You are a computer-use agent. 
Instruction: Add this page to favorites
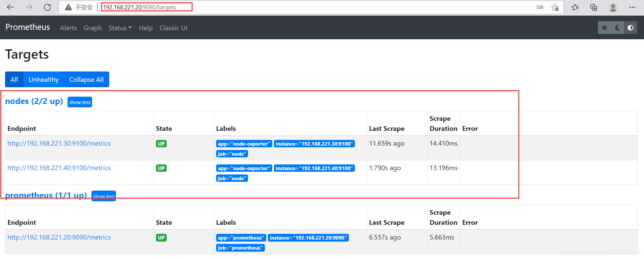555,7
